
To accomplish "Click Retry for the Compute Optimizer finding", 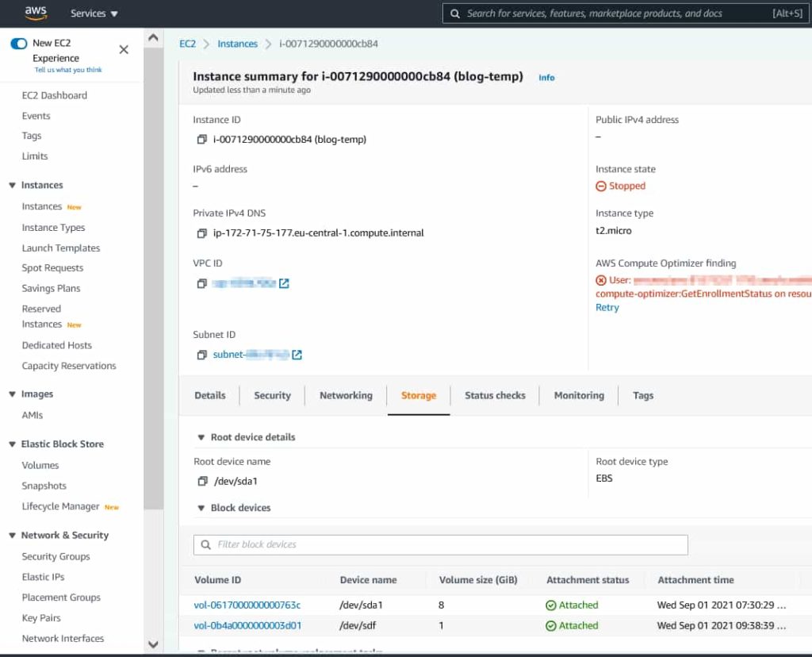I will pos(607,307).
